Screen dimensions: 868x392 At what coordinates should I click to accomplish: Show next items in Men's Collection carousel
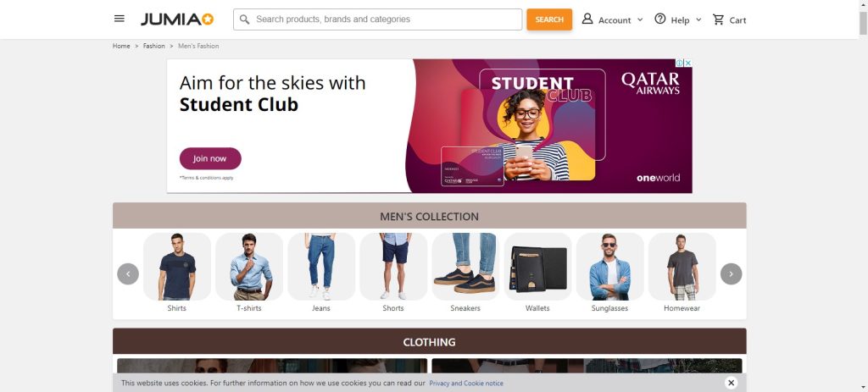[731, 273]
